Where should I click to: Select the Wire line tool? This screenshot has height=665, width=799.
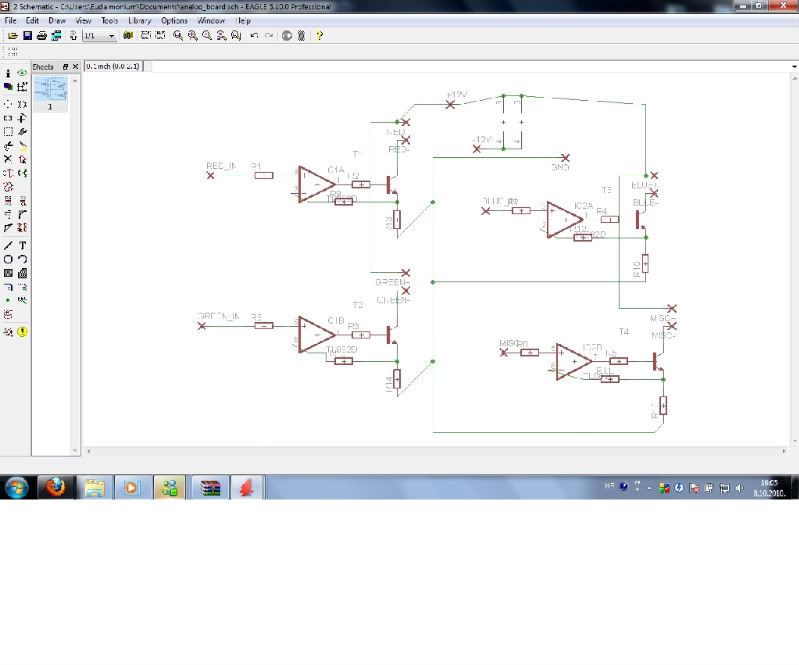point(8,246)
